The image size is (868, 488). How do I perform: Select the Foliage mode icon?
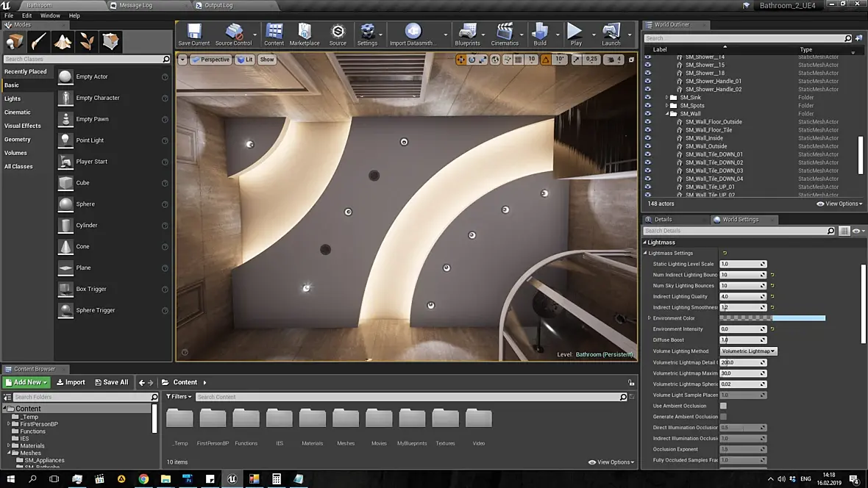(x=87, y=41)
